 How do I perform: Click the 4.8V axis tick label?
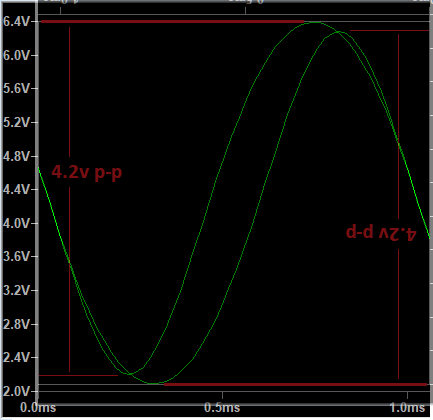16,156
